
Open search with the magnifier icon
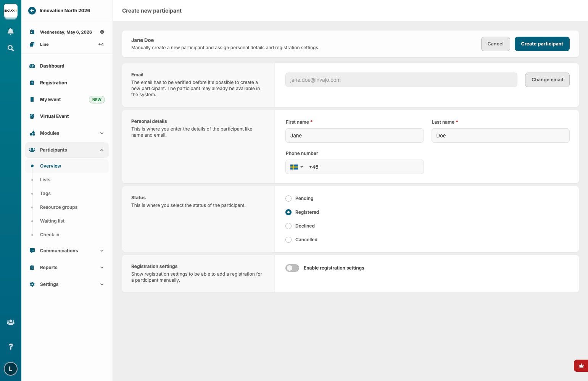click(11, 48)
